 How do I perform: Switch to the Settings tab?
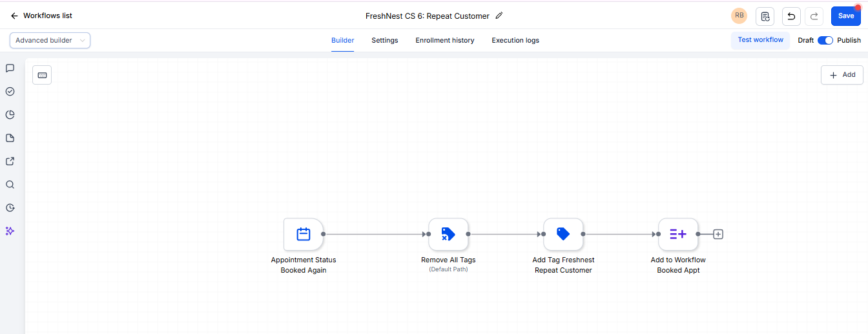point(384,40)
